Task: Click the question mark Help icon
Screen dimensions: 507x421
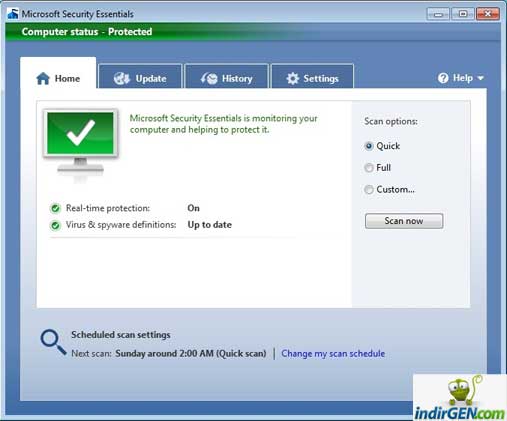Action: click(x=443, y=78)
